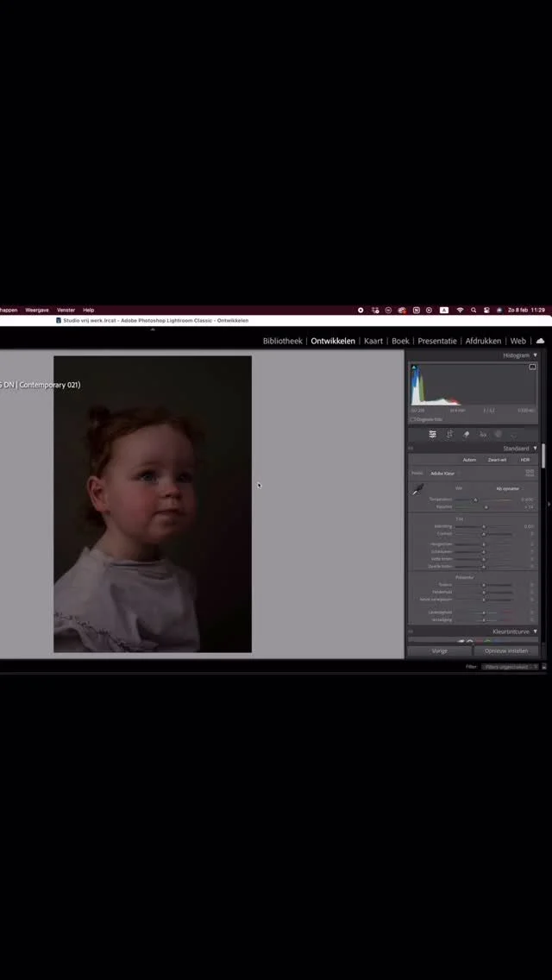Open the Web module

coord(518,342)
